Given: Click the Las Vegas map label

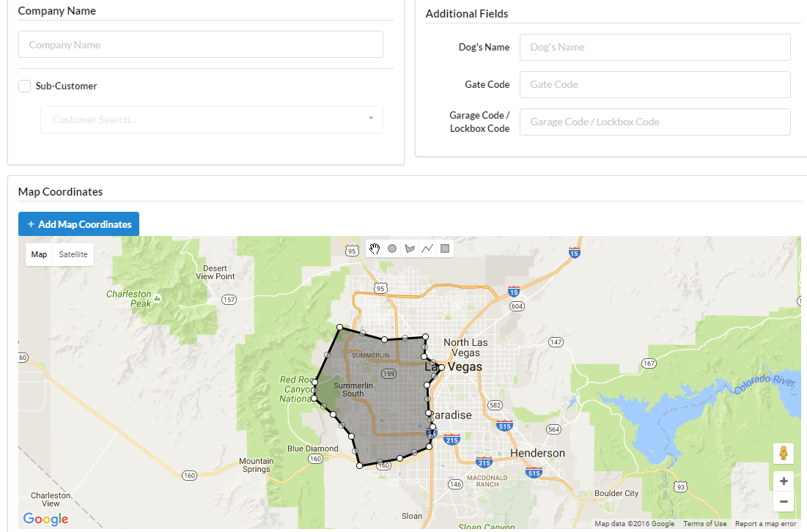Looking at the screenshot, I should tap(454, 367).
